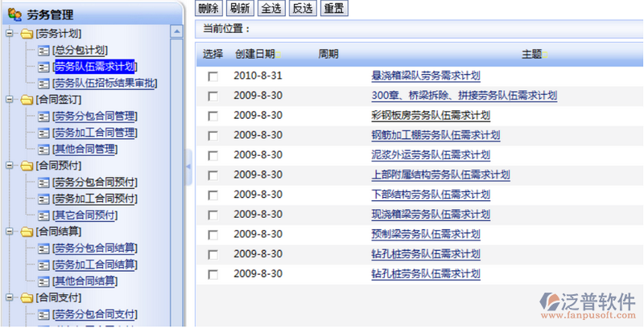Open the 泥浆外运劳务队伍需求计划 link
644x328 pixels.
[431, 155]
